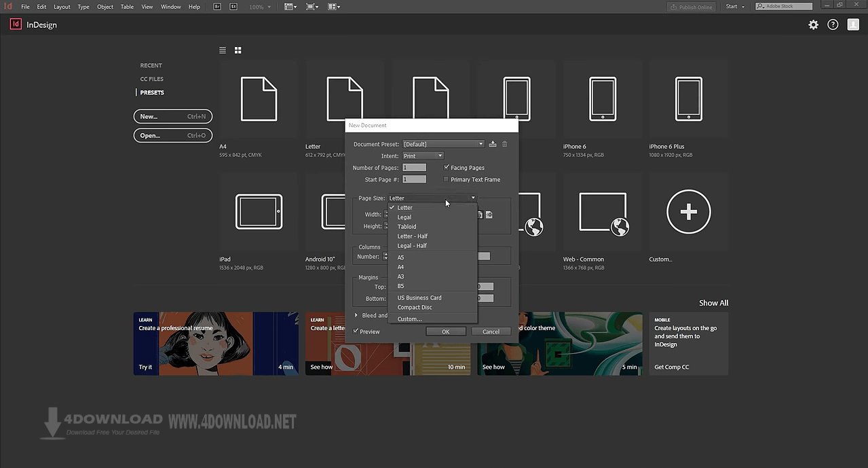Open the user profile avatar

coord(853,24)
